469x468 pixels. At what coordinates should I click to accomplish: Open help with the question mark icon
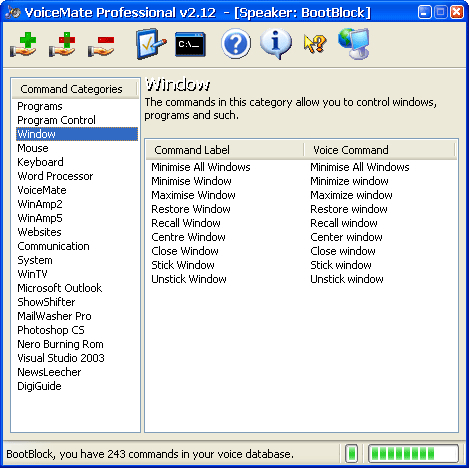point(236,44)
